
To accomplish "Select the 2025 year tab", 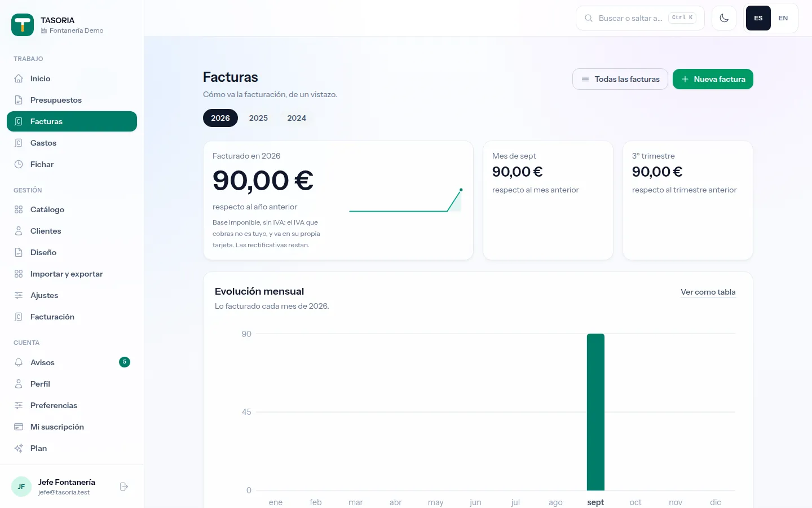I will (x=258, y=118).
